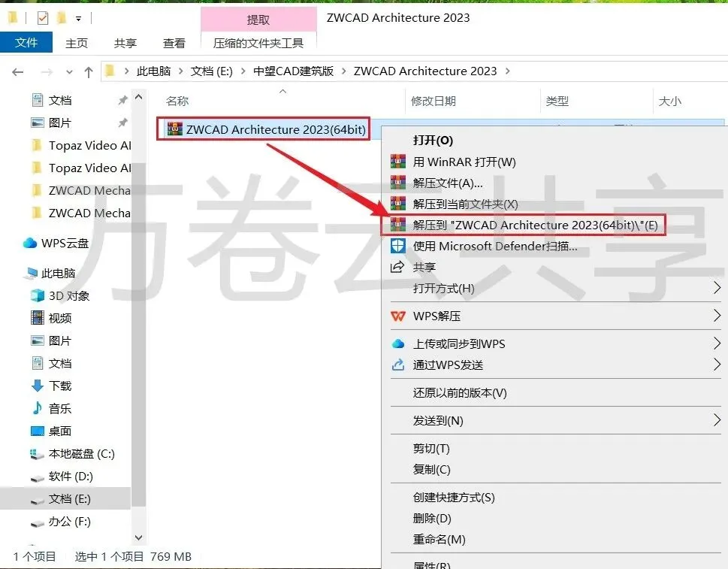Screen dimensions: 728x569
Task: Choose 复制(C) in context menu
Action: [432, 470]
